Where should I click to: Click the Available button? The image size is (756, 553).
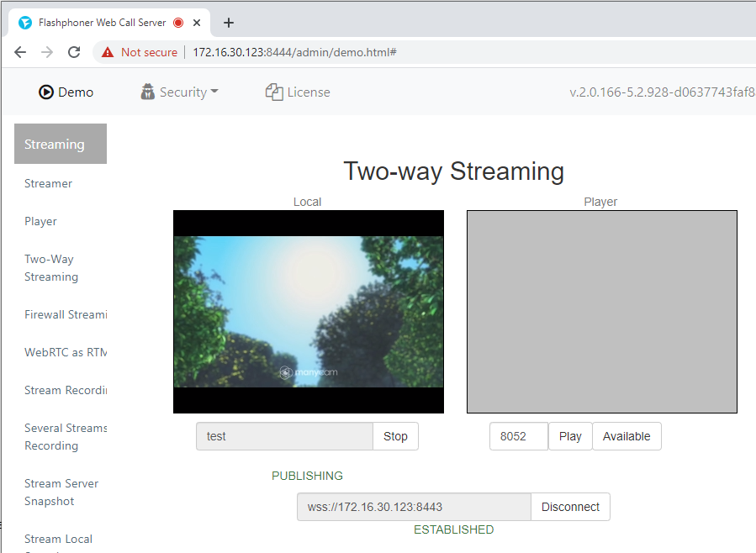[626, 436]
